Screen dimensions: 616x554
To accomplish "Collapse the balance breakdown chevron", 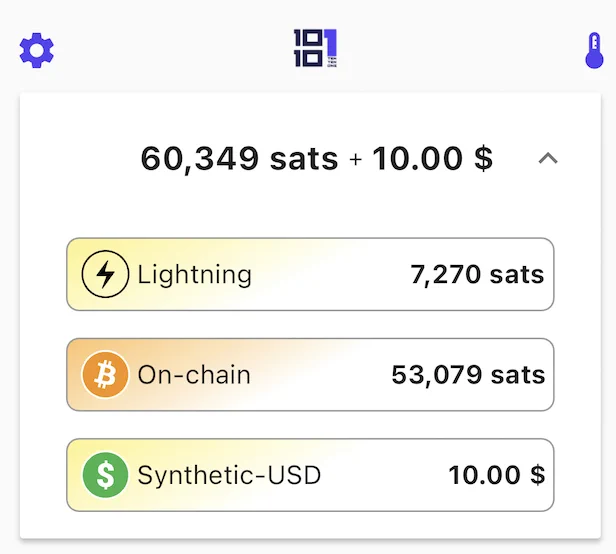I will pos(547,158).
